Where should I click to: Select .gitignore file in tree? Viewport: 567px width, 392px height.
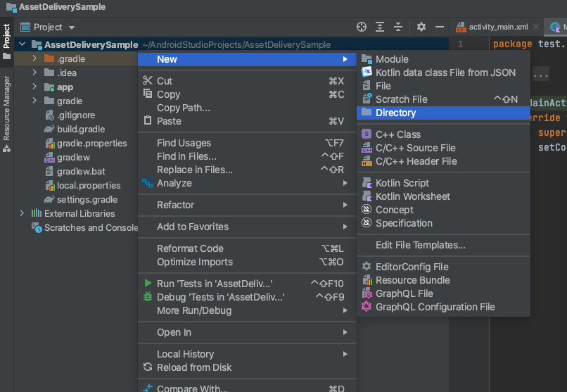pos(76,115)
